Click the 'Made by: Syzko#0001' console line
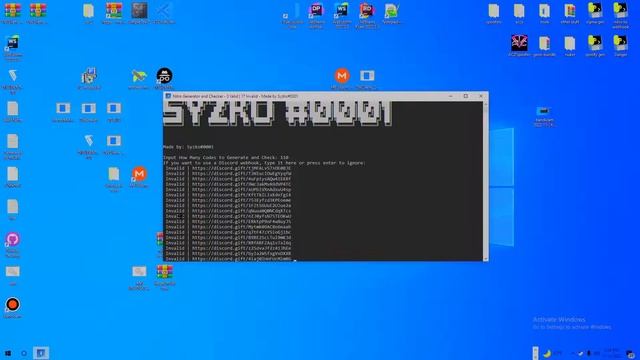Screen dimensions: 640x360 pyautogui.click(x=188, y=147)
